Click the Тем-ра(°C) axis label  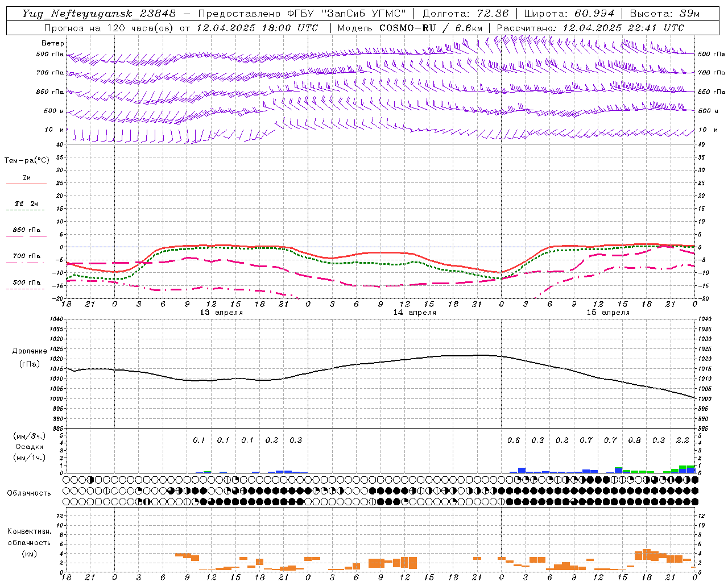click(27, 161)
